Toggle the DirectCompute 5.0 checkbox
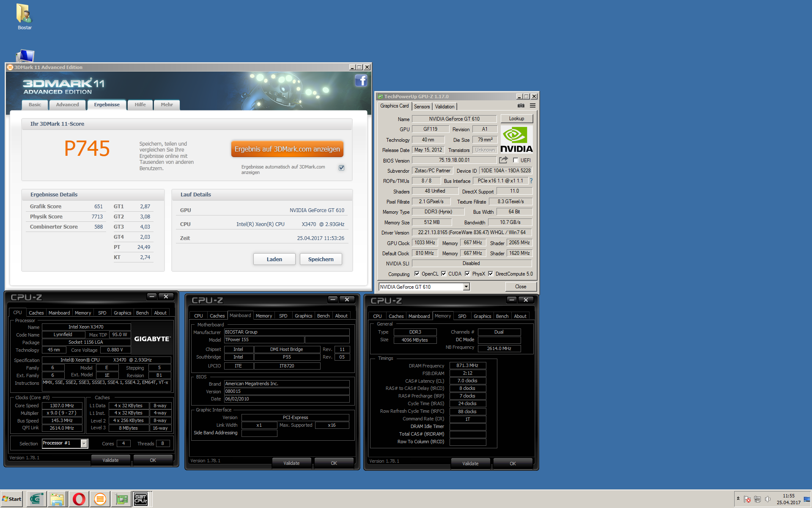This screenshot has height=508, width=812. tap(491, 274)
